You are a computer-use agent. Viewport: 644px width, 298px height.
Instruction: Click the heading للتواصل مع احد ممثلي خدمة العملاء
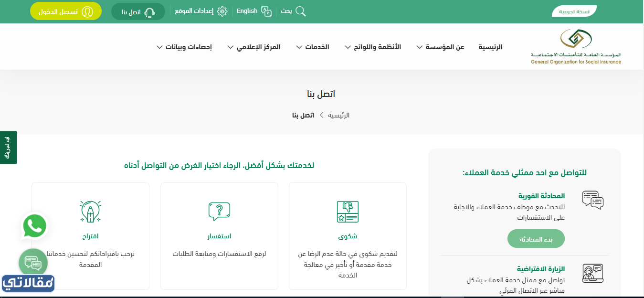[x=525, y=172]
